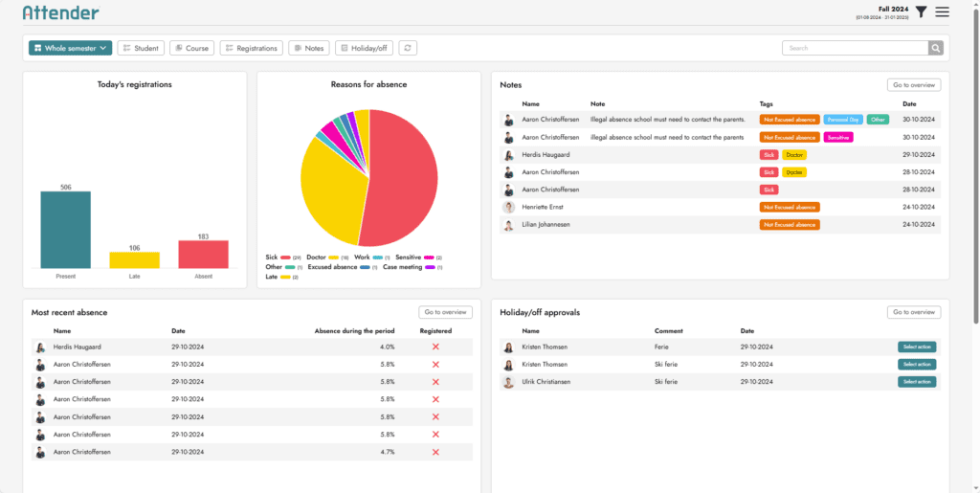Click the search magnifier button
This screenshot has height=493, width=980.
click(x=935, y=48)
